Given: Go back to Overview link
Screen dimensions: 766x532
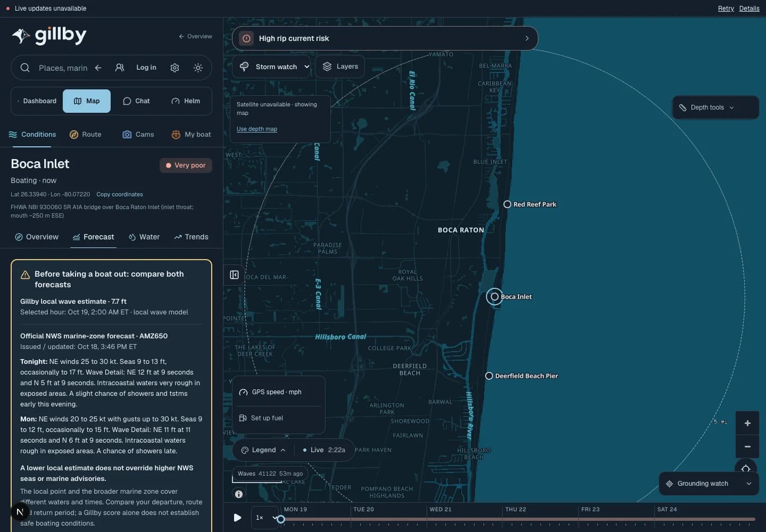Looking at the screenshot, I should tap(195, 36).
